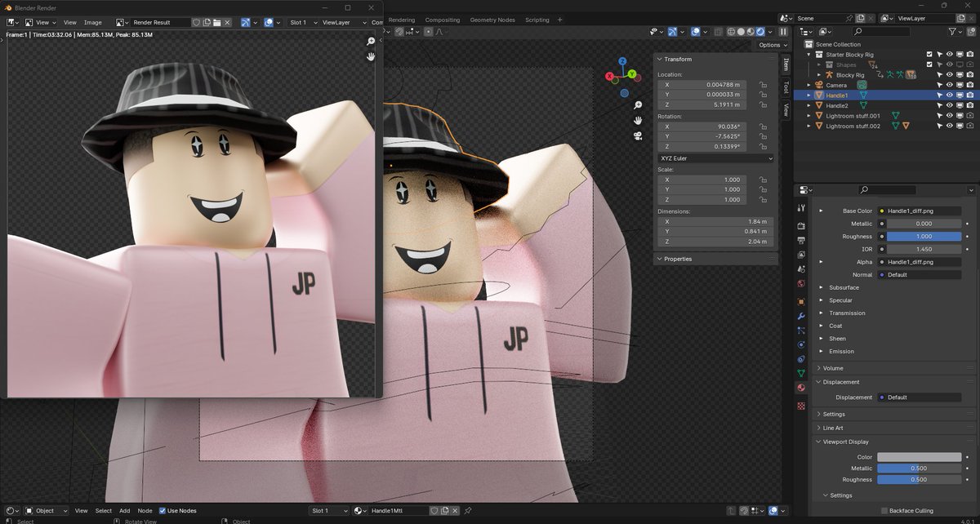The width and height of the screenshot is (980, 524).
Task: Click the Normal Default socket field
Action: point(920,275)
